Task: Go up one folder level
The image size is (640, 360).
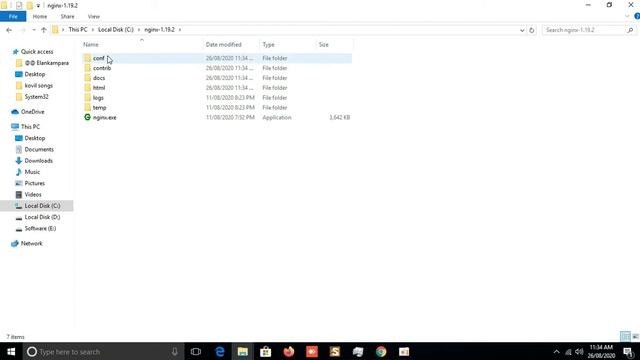Action: pos(44,30)
